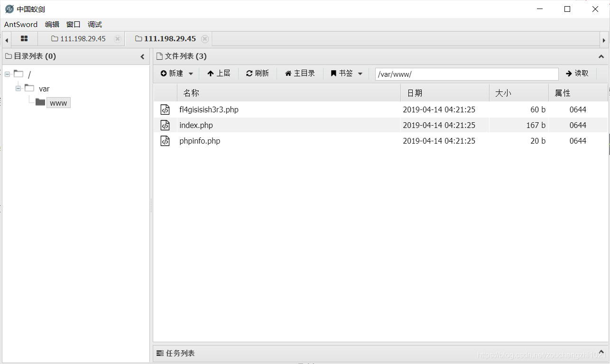Open the 任务列表 task list panel

[x=380, y=353]
